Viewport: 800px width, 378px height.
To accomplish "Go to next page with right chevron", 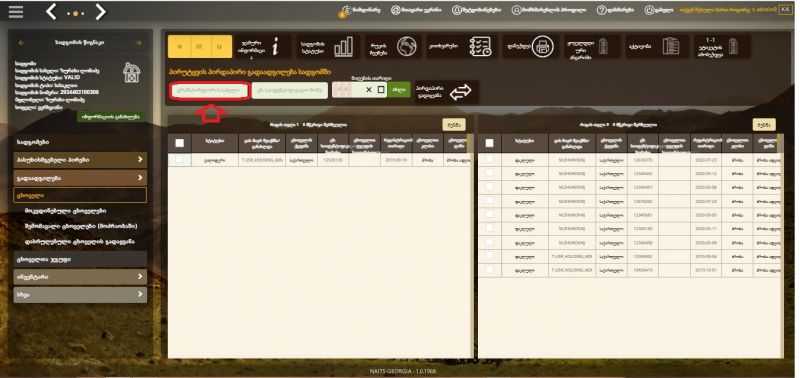I will coord(101,12).
